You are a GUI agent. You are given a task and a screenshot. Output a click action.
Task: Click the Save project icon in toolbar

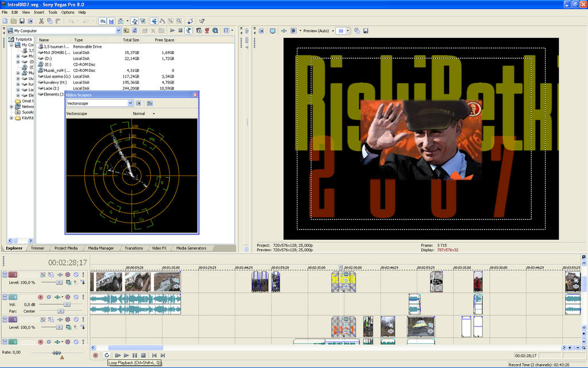(23, 21)
